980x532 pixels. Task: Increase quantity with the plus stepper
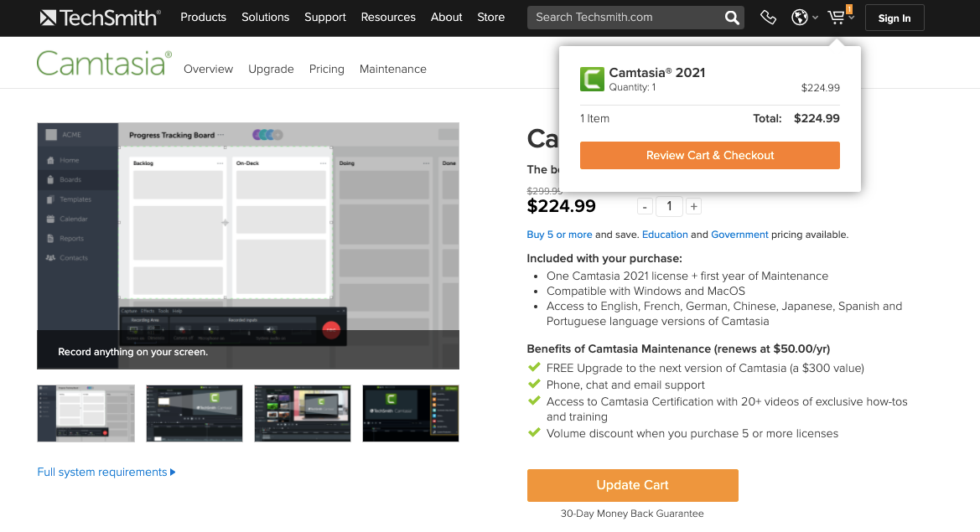click(693, 205)
